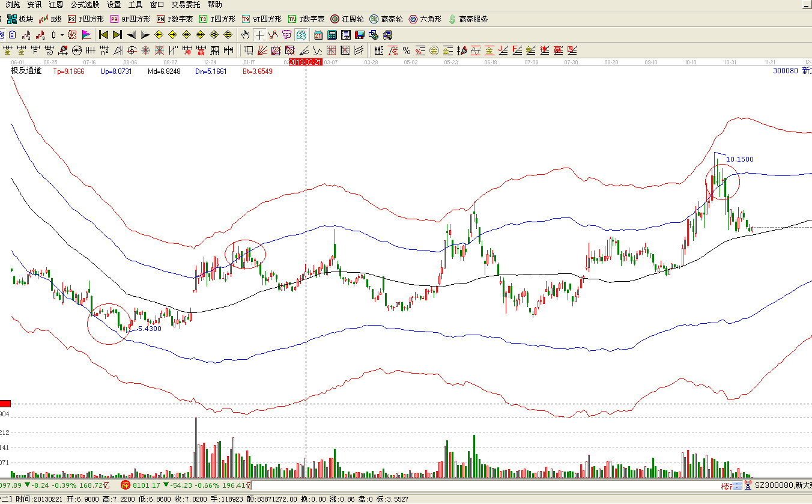Jump to the first bar icon
This screenshot has height=504, width=812.
point(103,35)
